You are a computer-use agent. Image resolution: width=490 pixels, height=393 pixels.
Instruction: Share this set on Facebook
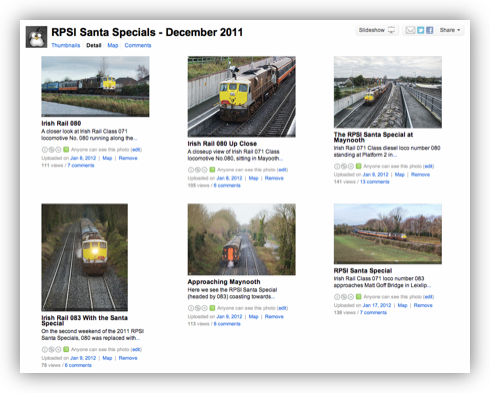pos(430,30)
